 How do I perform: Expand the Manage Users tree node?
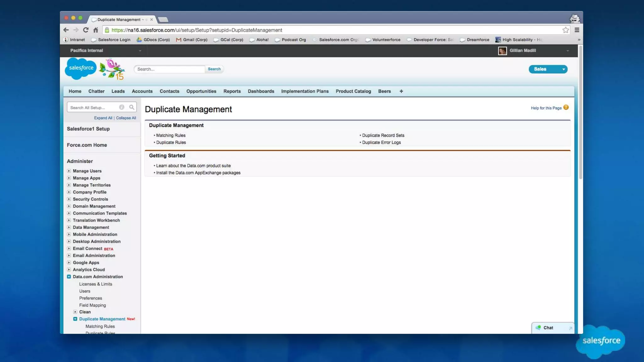click(x=69, y=171)
